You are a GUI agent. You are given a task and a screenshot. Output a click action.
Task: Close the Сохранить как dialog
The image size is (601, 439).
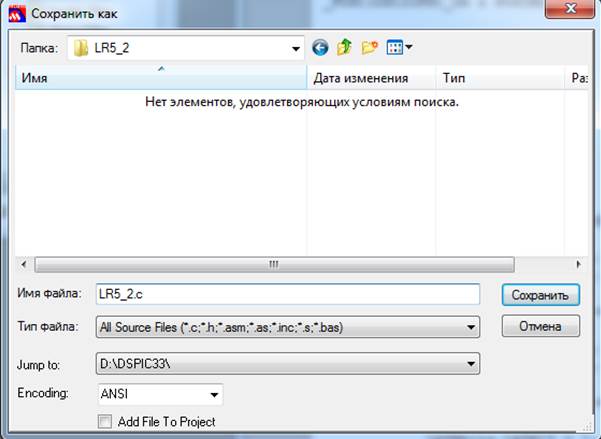570,8
